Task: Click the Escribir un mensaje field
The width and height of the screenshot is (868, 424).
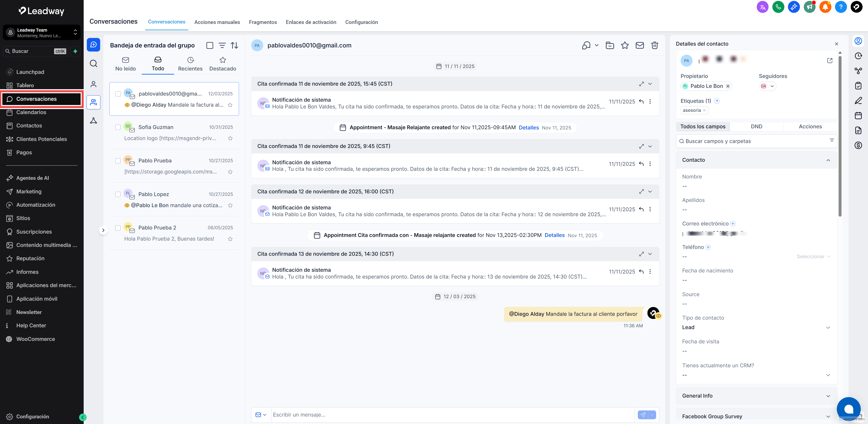Action: click(x=452, y=415)
